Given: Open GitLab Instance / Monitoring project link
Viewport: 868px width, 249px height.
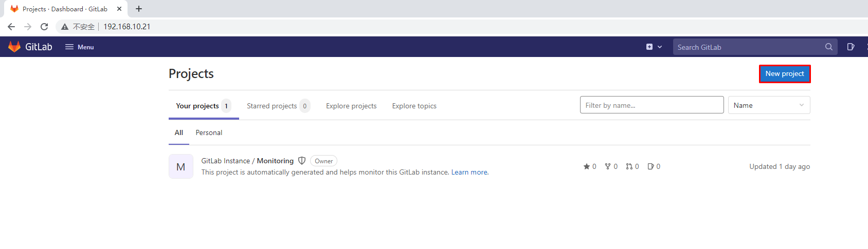Looking at the screenshot, I should pyautogui.click(x=247, y=161).
